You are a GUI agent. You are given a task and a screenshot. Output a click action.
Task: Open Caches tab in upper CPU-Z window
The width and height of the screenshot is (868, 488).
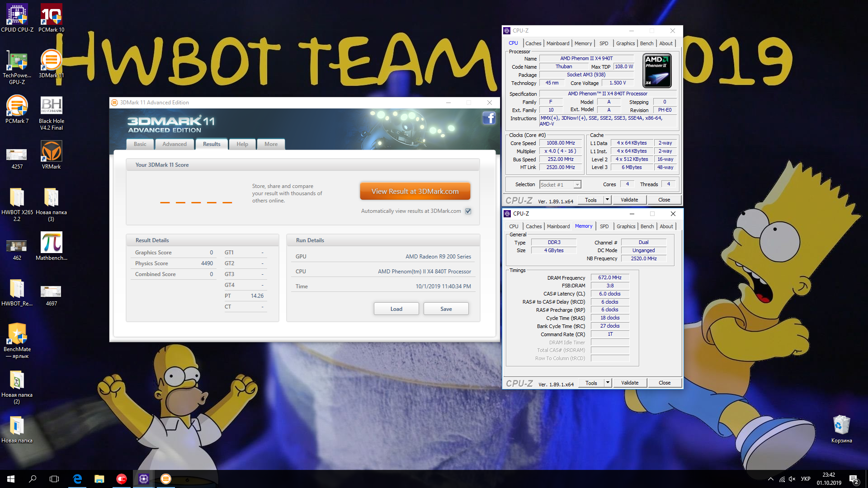(x=533, y=43)
